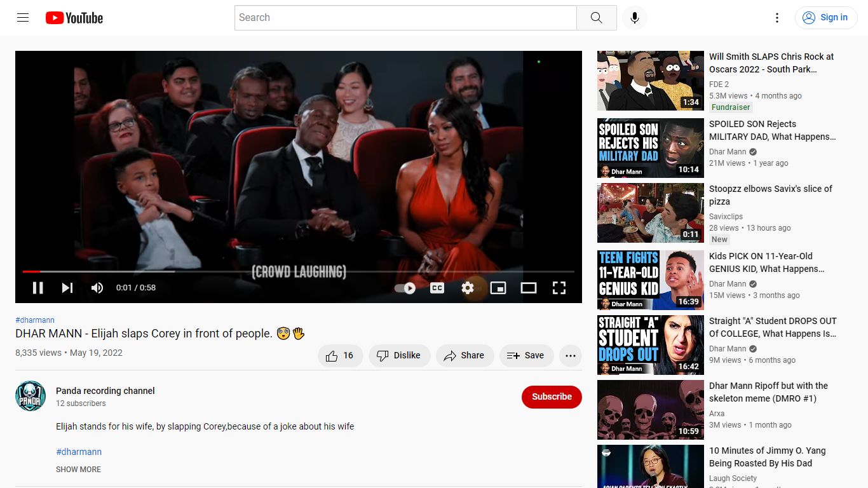Open the TEEN FIGHTS GENIUS KID thumbnail
Image resolution: width=868 pixels, height=488 pixels.
click(x=651, y=280)
